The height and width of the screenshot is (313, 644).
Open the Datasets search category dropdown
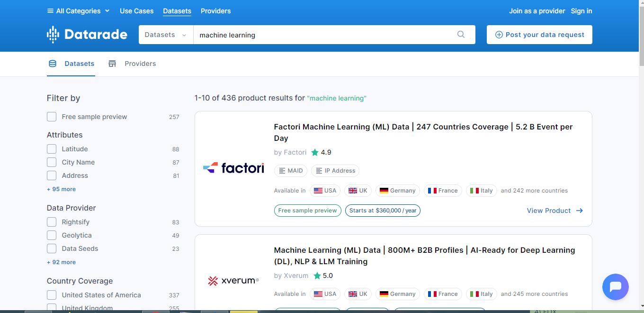165,34
